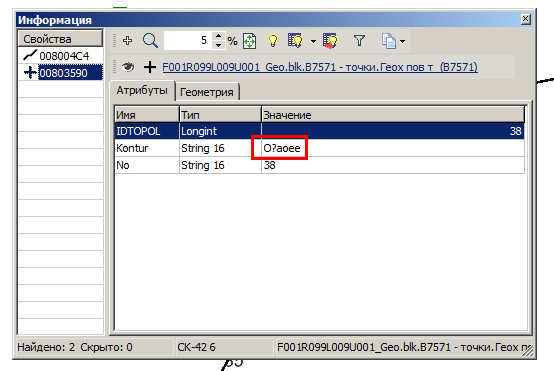
Task: Select the Атрибуты tab
Action: (x=142, y=90)
